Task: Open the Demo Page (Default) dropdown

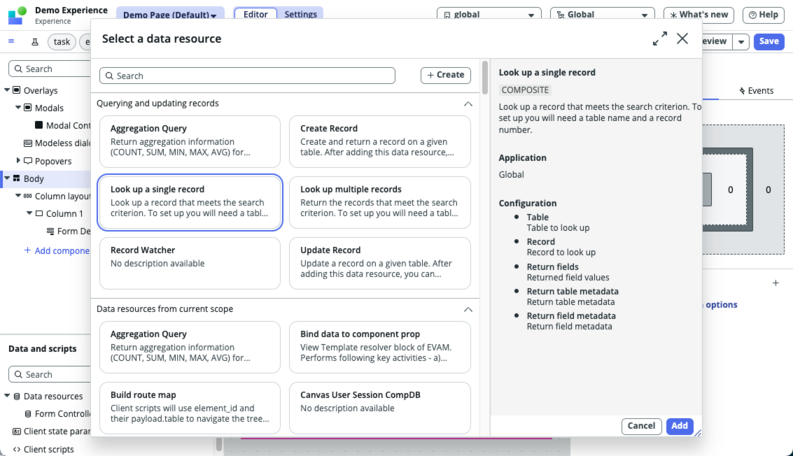Action: coord(170,15)
